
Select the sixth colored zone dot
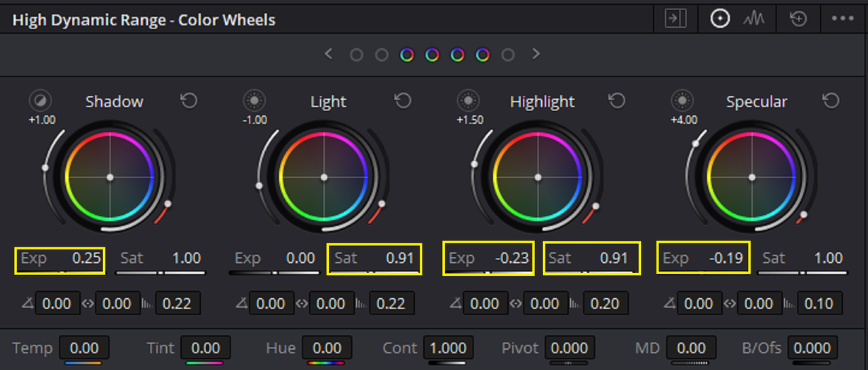tap(483, 55)
